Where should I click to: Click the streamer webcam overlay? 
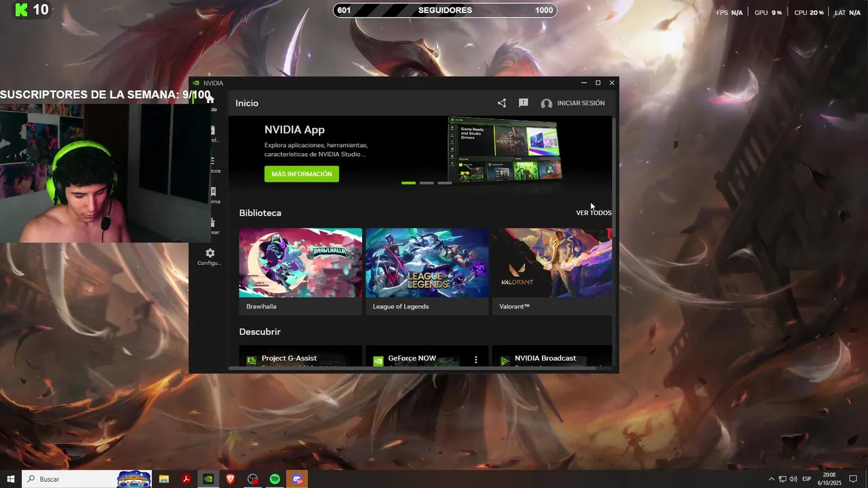coord(105,172)
